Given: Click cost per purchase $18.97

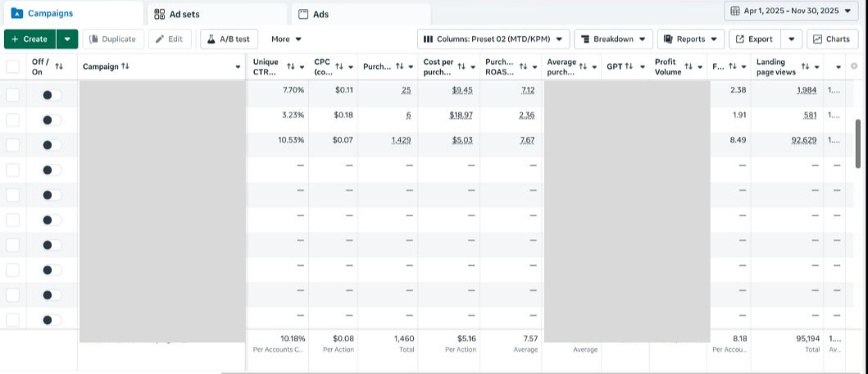Looking at the screenshot, I should tap(461, 116).
